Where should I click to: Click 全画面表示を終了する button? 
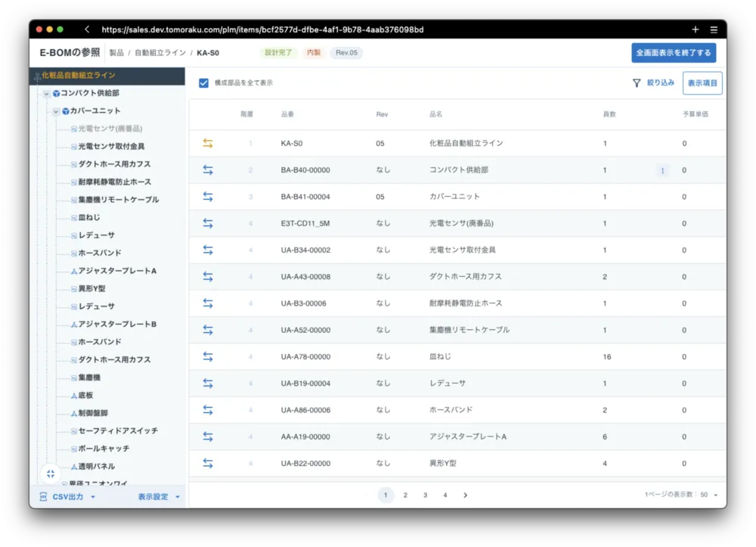(x=674, y=53)
